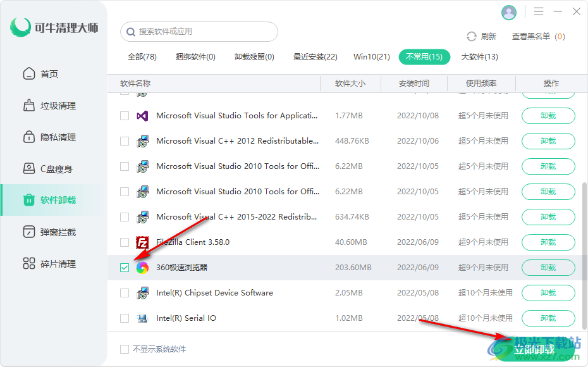588x367 pixels.
Task: Uncheck the 360极速浏览器 checkbox
Action: click(125, 268)
